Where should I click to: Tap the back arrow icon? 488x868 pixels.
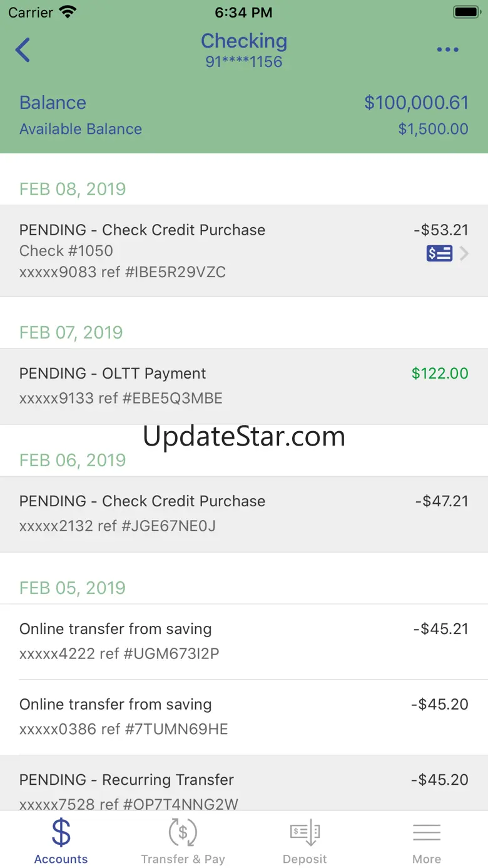point(23,50)
